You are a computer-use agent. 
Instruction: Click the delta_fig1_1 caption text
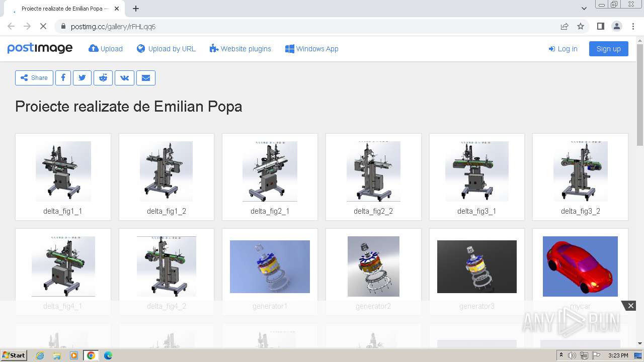pyautogui.click(x=63, y=211)
